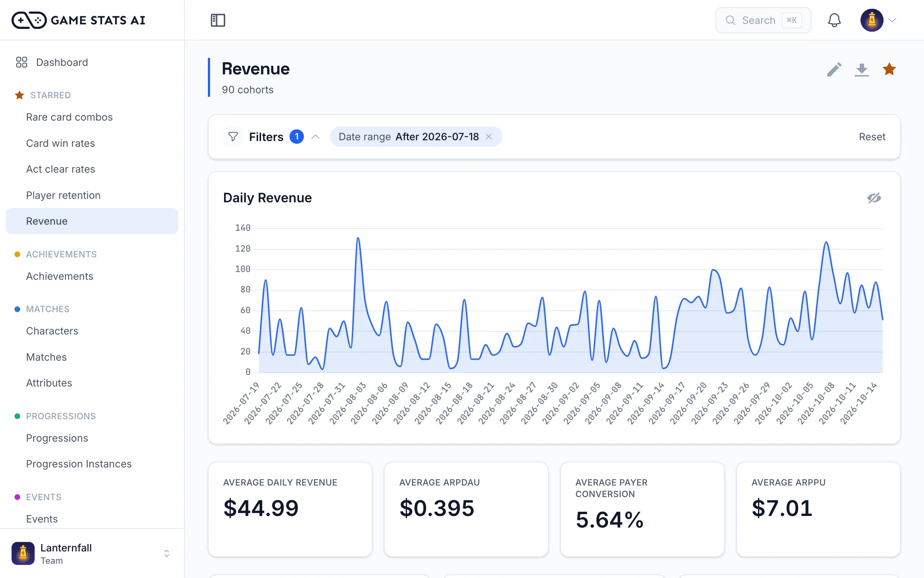Edit the Revenue report with the pencil icon
Viewport: 924px width, 578px height.
pos(834,70)
